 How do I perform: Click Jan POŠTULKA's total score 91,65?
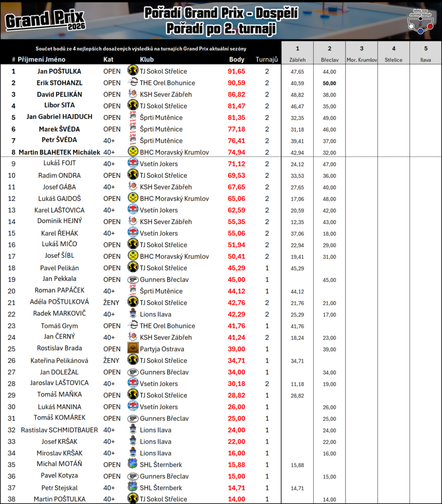click(x=236, y=71)
